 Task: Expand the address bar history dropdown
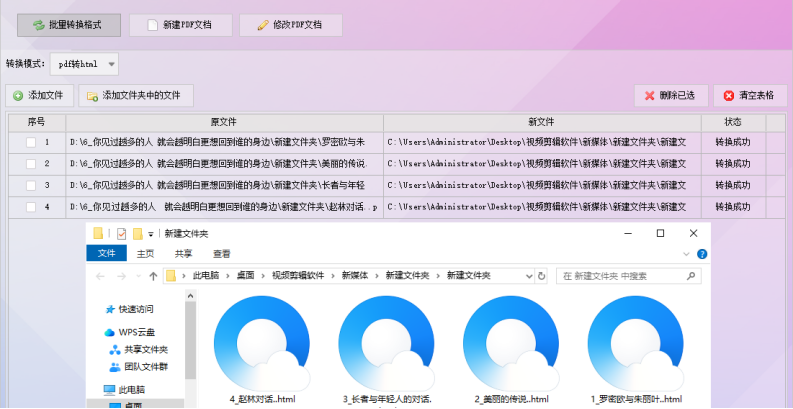[x=529, y=277]
